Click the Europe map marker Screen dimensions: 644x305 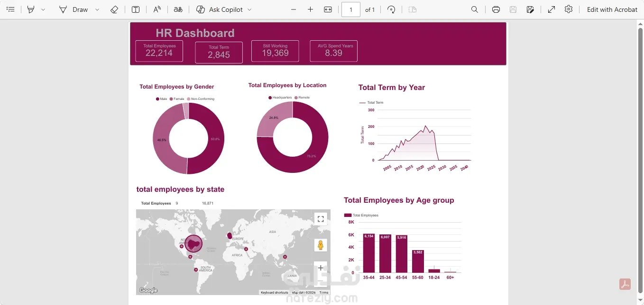(x=230, y=235)
